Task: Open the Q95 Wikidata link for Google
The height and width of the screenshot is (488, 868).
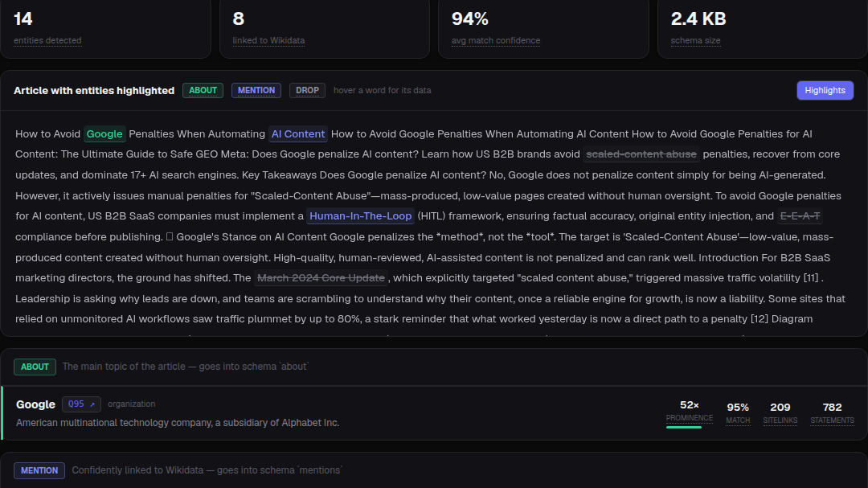Action: (81, 404)
